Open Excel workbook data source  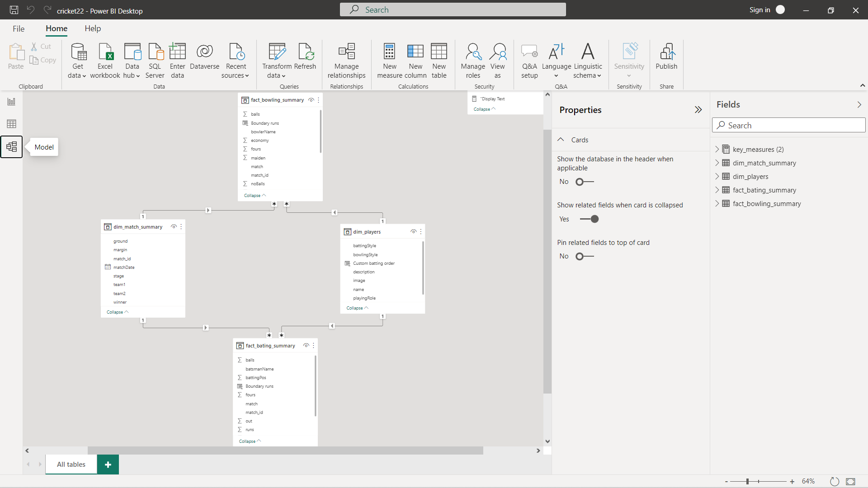105,52
